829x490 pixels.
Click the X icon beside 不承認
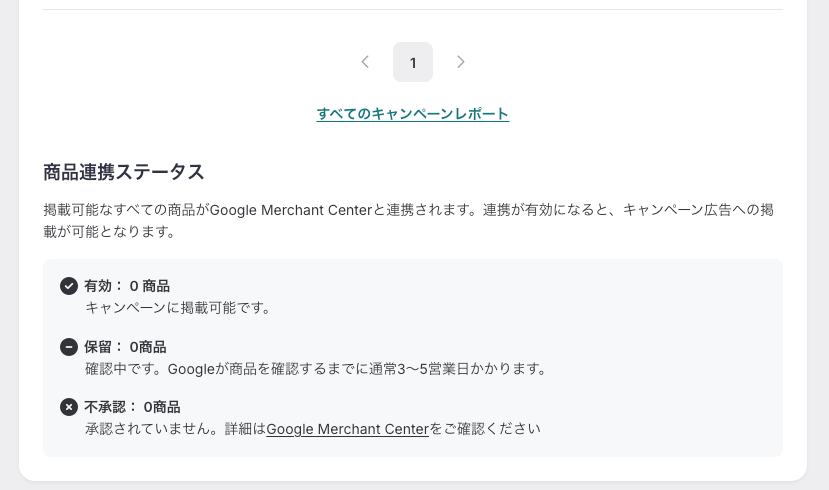click(69, 407)
